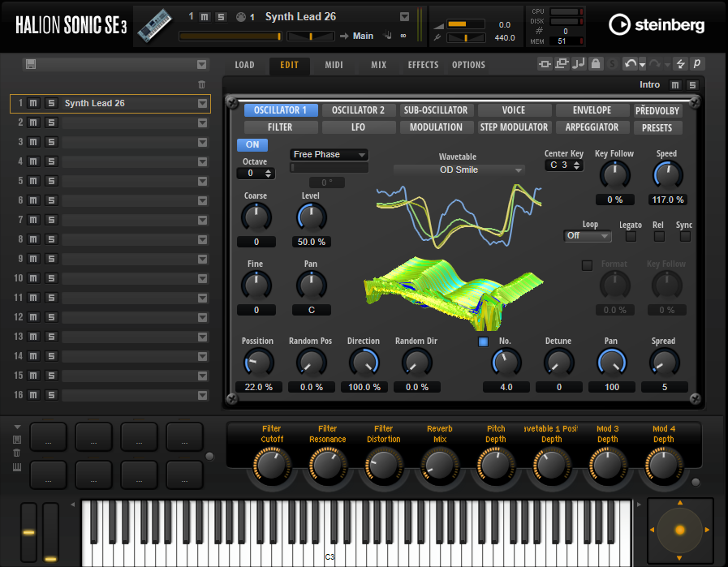Click the sphere up arrow

(680, 503)
